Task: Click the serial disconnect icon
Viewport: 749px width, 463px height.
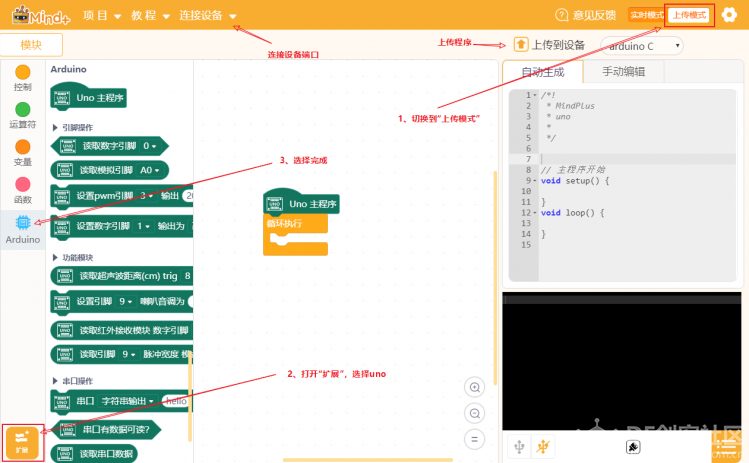Action: [543, 447]
